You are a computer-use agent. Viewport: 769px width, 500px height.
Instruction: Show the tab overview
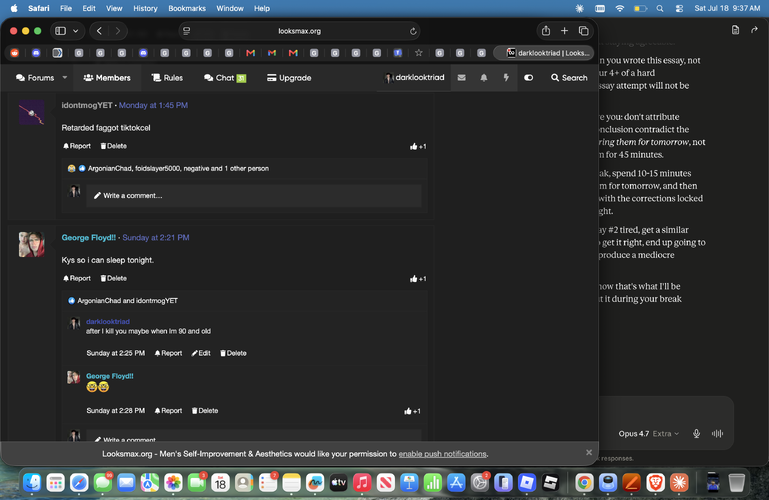(584, 31)
